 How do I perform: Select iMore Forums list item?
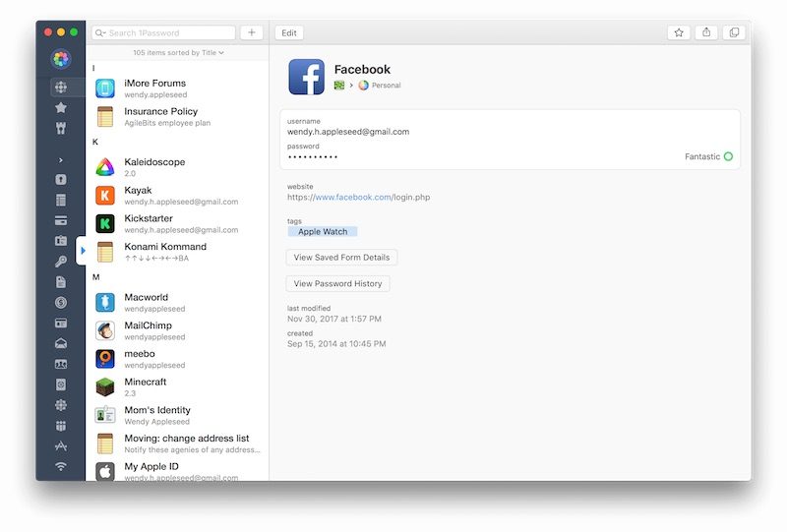pyautogui.click(x=178, y=89)
